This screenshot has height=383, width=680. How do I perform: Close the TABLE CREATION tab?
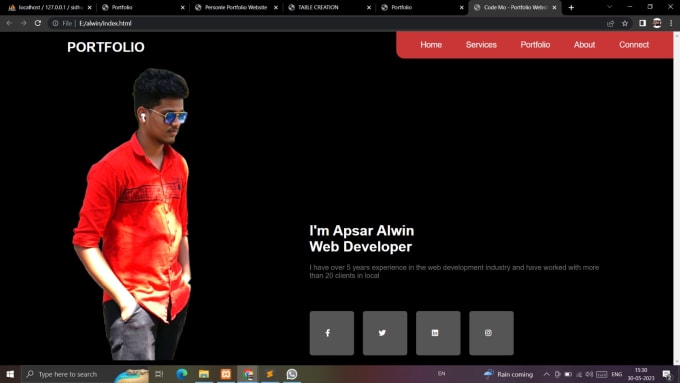[369, 7]
